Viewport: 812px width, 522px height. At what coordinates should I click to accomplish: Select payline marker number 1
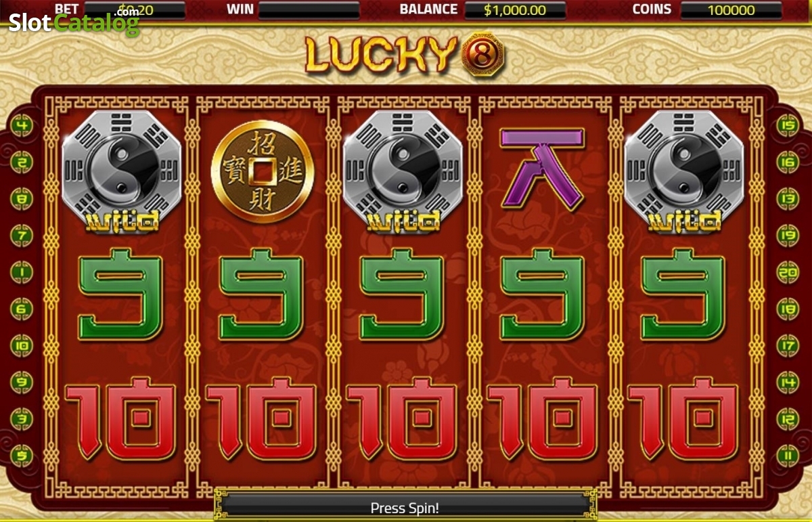click(22, 272)
